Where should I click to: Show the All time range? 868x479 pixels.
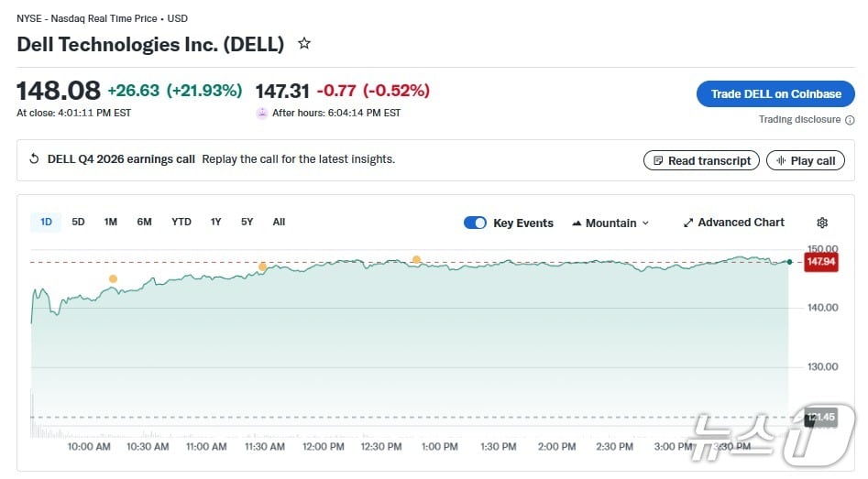[279, 222]
